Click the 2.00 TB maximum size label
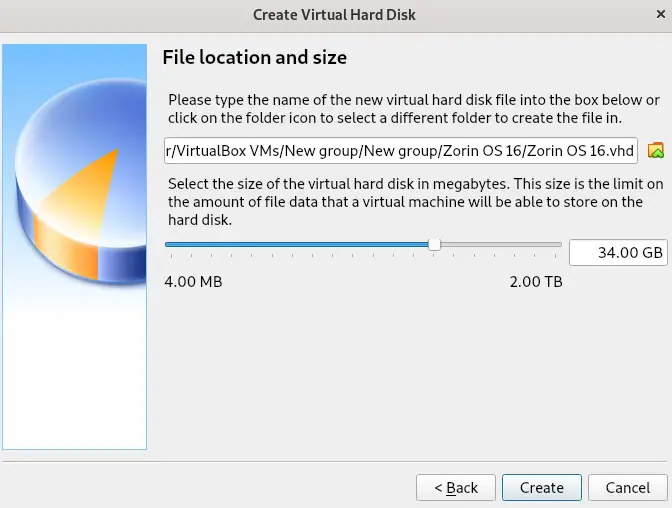Screen dimensions: 672x508 click(536, 282)
